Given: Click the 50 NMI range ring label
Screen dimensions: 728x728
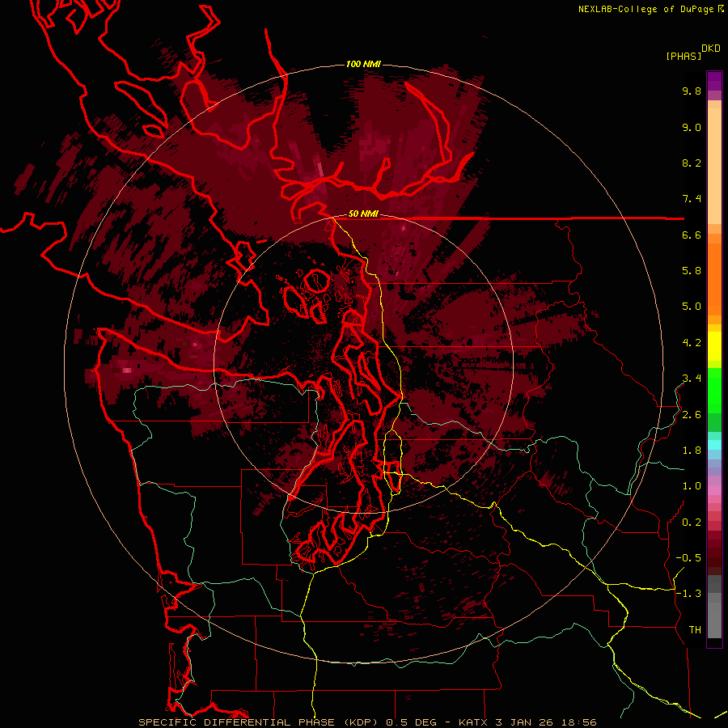Looking at the screenshot, I should [x=363, y=214].
